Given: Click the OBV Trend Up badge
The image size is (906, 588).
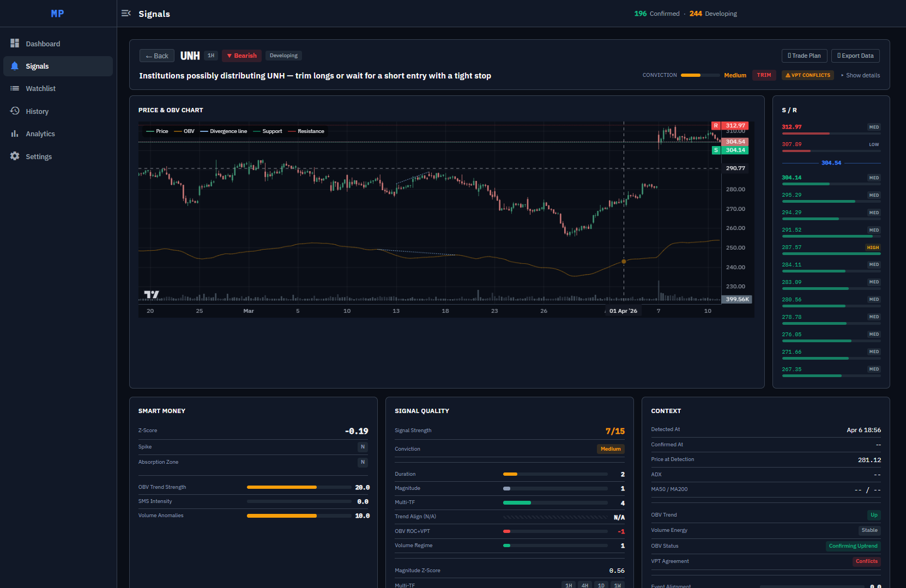Looking at the screenshot, I should [874, 515].
